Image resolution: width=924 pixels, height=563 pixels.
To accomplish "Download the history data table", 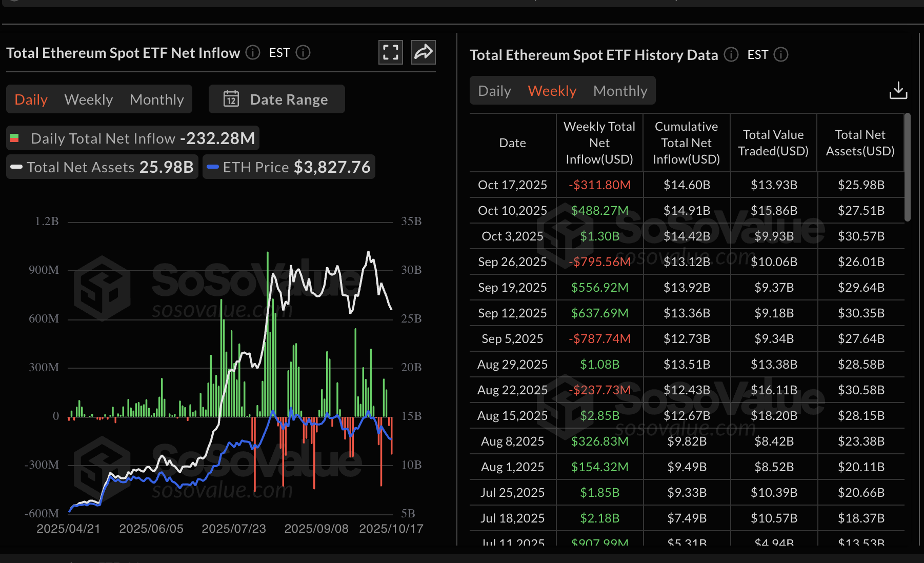I will coord(898,90).
